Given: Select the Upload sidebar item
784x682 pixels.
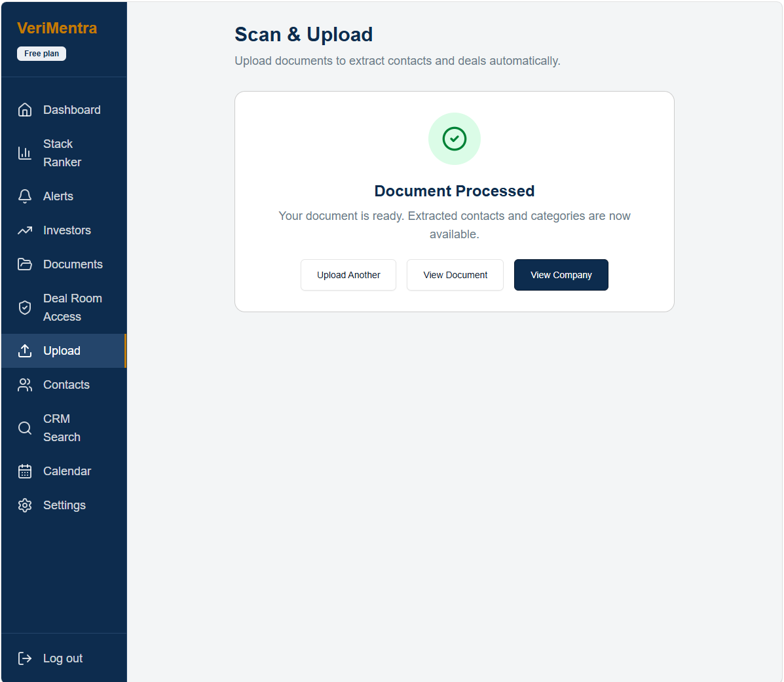Looking at the screenshot, I should tap(64, 351).
